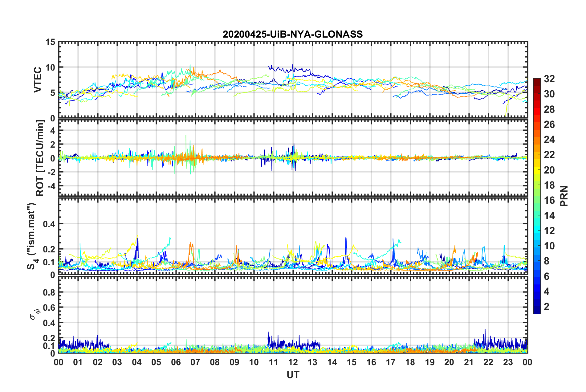The image size is (586, 392).
Task: Click the x-axis tick label 21
Action: tap(469, 362)
